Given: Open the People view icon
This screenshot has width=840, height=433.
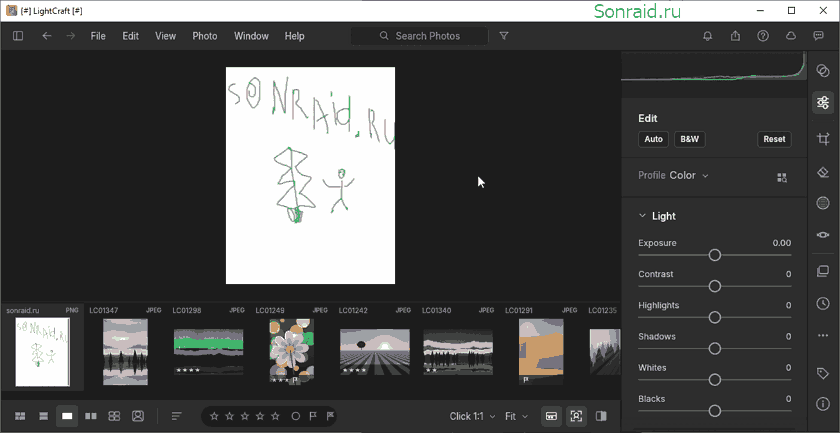Looking at the screenshot, I should (x=138, y=416).
